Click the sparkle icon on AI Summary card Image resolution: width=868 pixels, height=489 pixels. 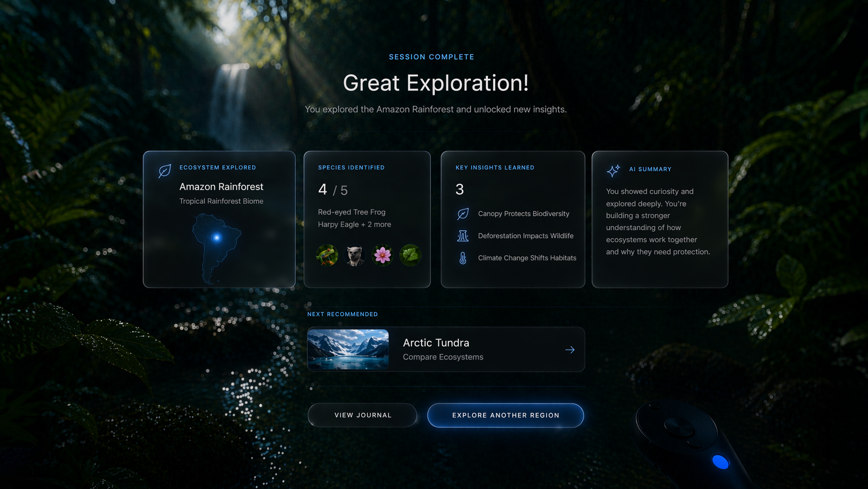613,170
